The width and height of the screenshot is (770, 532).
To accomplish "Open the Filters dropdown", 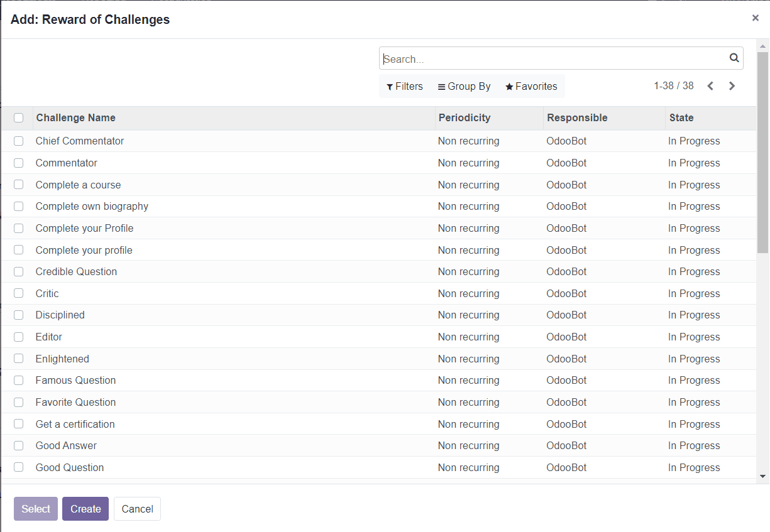I will (x=405, y=87).
